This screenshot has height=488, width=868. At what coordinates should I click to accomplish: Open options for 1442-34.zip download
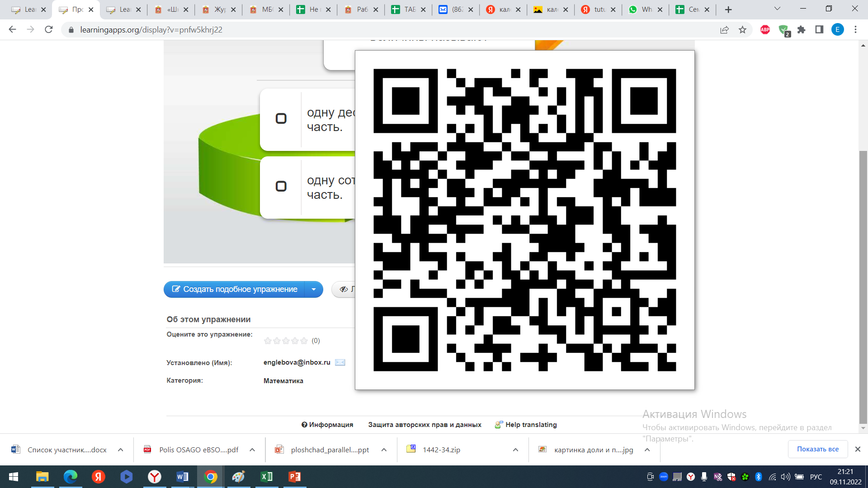click(x=515, y=450)
